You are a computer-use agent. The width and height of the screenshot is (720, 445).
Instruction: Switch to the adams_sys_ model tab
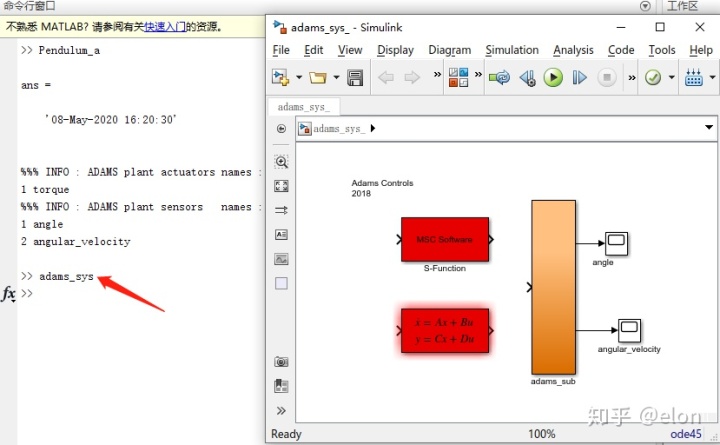305,106
